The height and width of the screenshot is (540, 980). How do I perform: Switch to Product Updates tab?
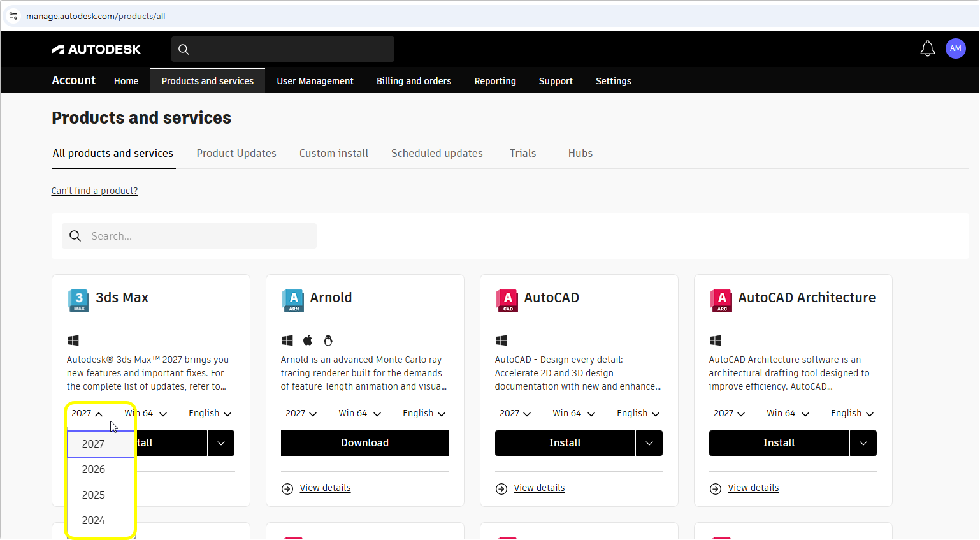pos(236,154)
